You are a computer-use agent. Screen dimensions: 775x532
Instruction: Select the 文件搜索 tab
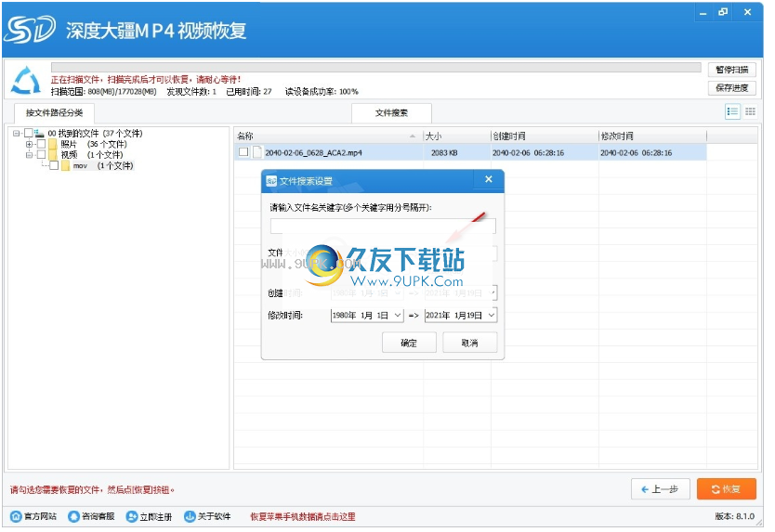tap(391, 112)
